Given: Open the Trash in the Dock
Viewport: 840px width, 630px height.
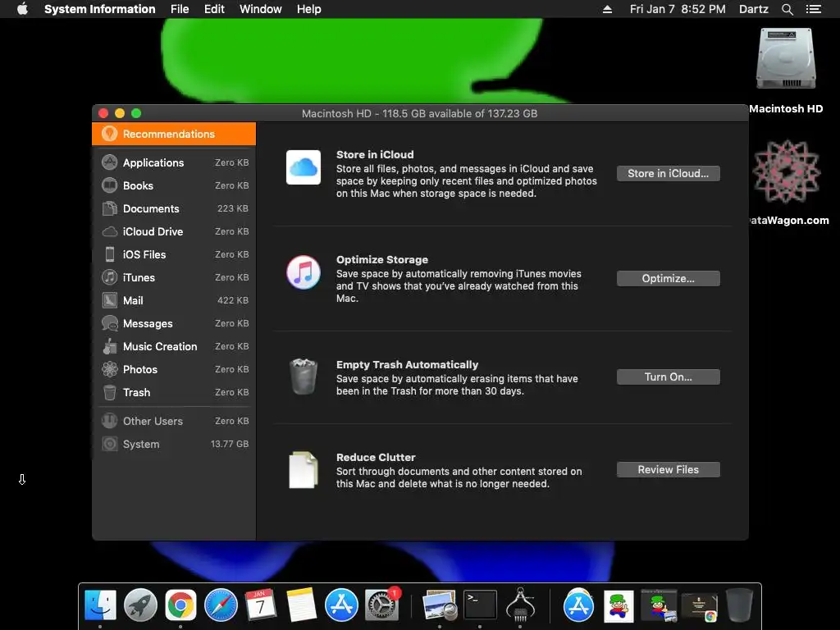Looking at the screenshot, I should tap(739, 605).
